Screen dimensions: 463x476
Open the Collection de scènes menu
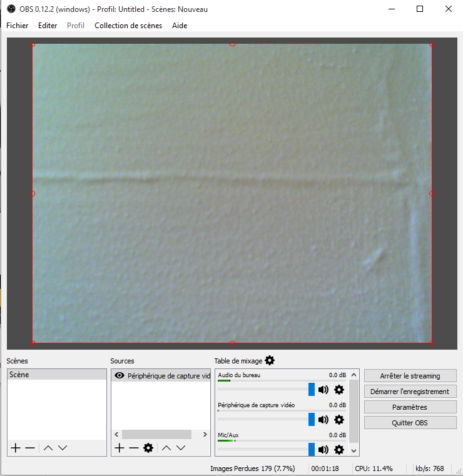coord(128,26)
